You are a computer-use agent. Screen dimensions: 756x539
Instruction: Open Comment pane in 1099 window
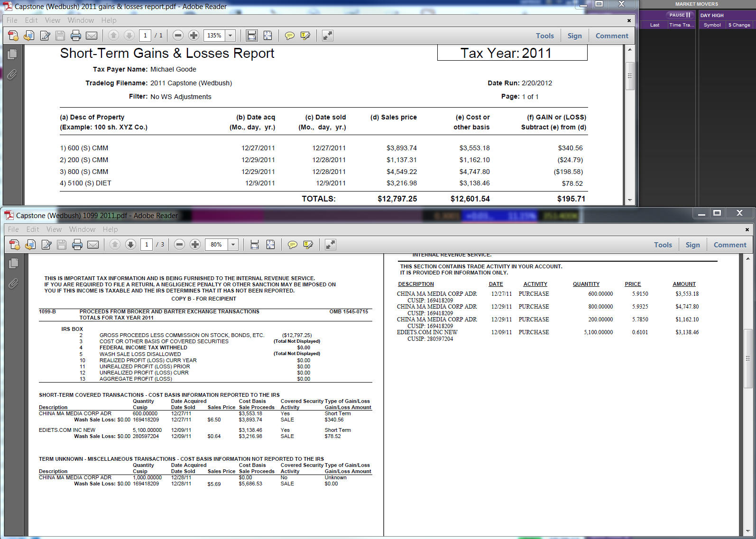[729, 245]
